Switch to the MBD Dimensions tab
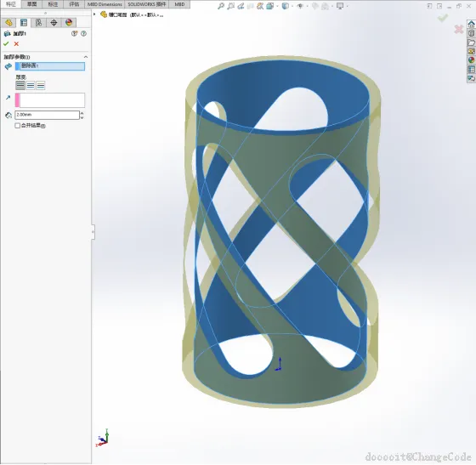 [105, 4]
